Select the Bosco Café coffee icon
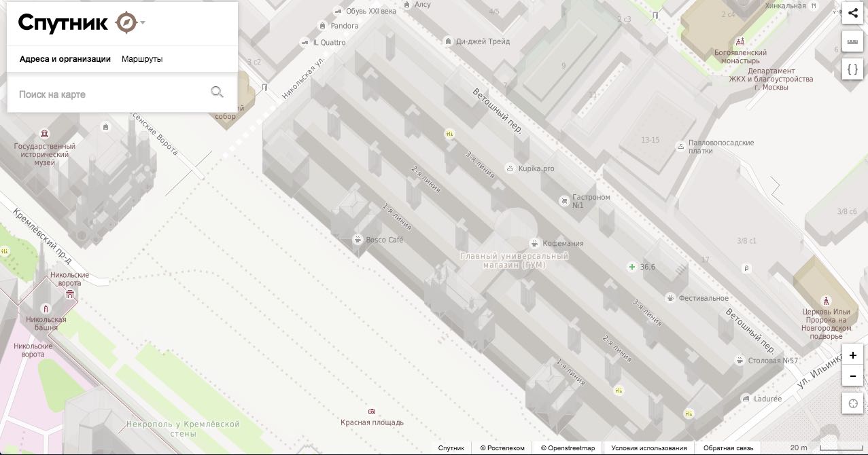The height and width of the screenshot is (455, 868). pos(358,239)
